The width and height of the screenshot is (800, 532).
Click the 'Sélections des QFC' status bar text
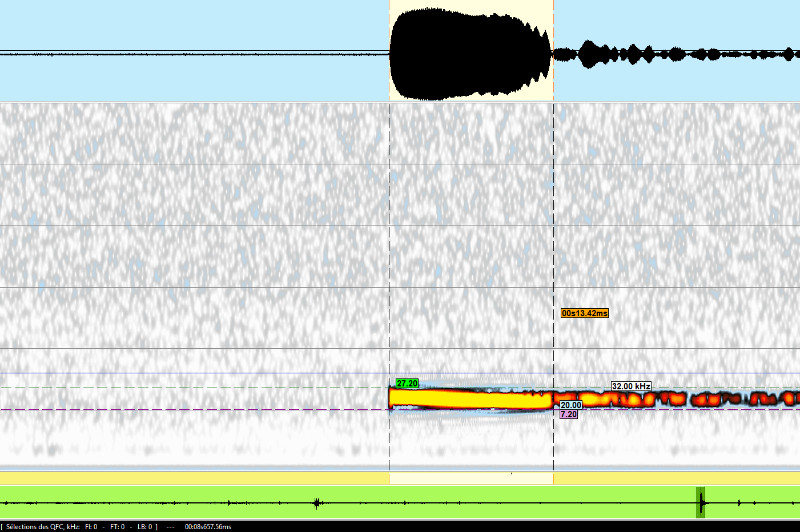tap(40, 526)
